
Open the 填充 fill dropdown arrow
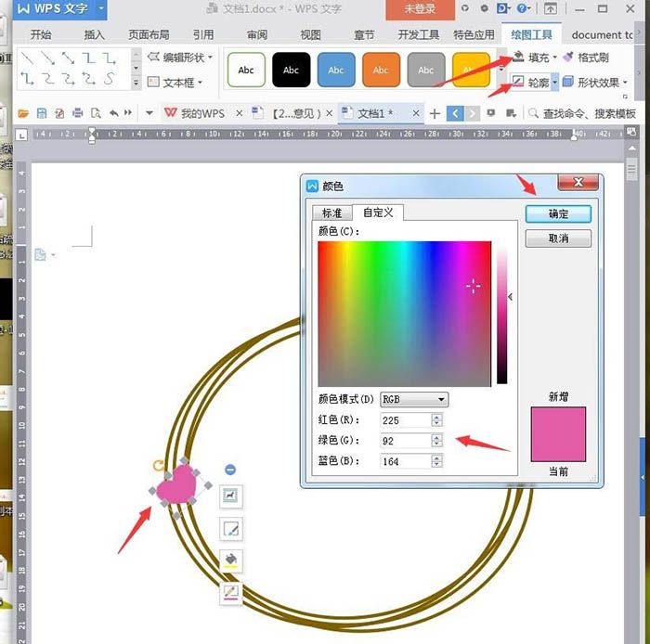click(x=554, y=58)
